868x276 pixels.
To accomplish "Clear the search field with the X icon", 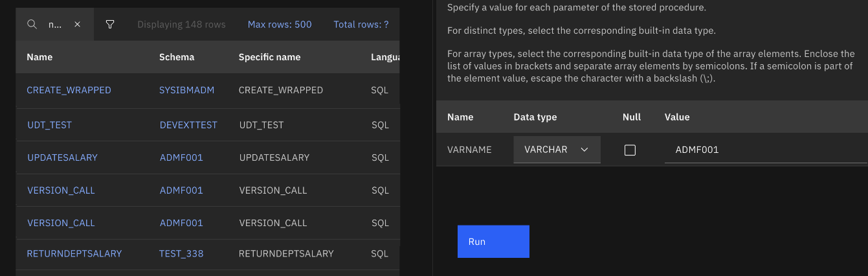I will click(77, 25).
